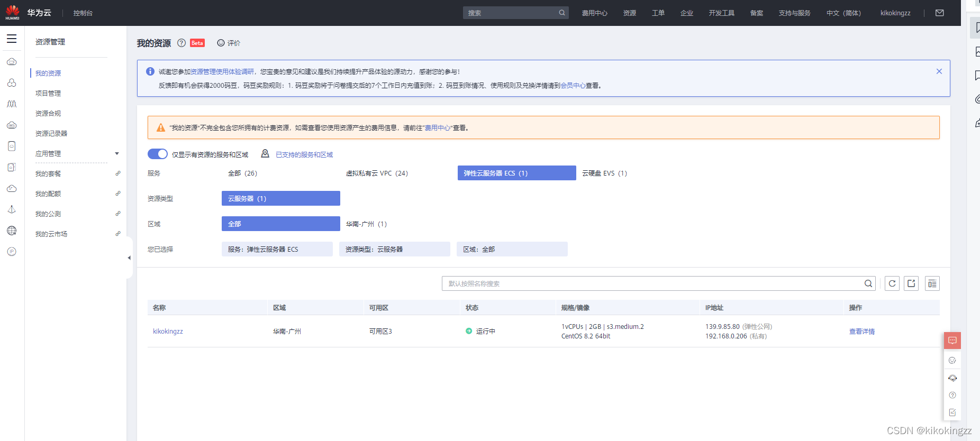Image resolution: width=980 pixels, height=441 pixels.
Task: Open the red chat feedback floating button
Action: tap(952, 341)
